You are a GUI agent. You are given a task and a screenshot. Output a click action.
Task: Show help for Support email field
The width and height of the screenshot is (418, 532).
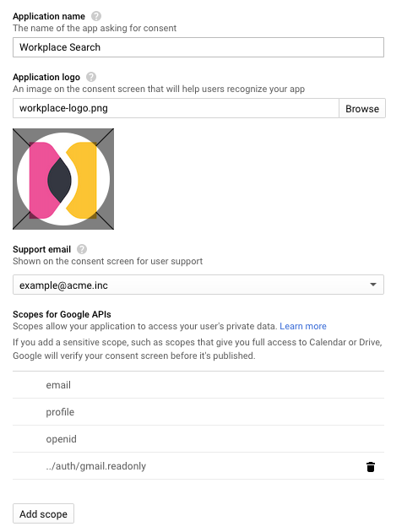click(x=82, y=249)
